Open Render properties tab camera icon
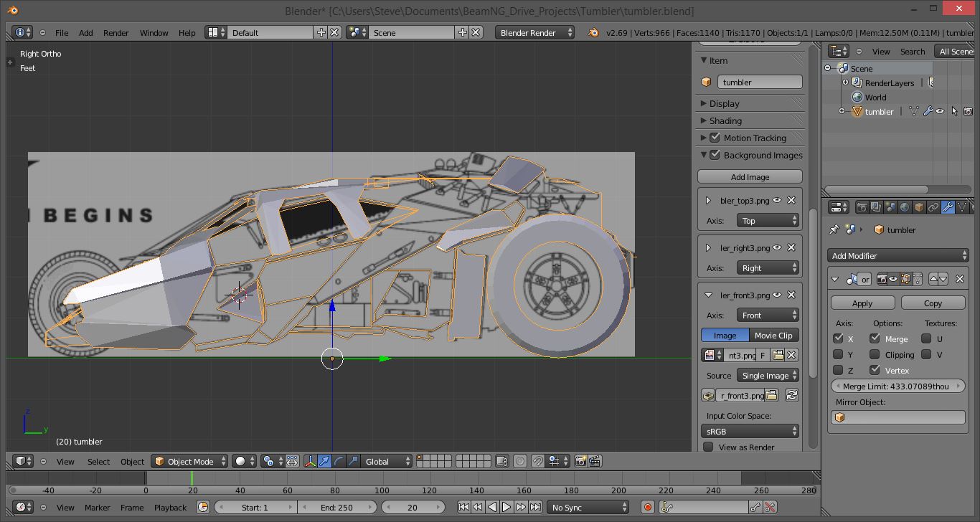This screenshot has width=980, height=522. pos(862,207)
